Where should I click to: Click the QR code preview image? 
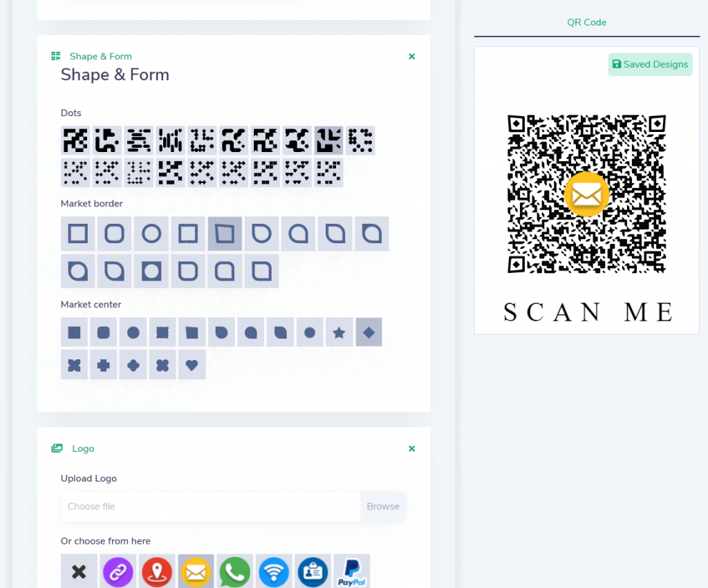tap(586, 194)
